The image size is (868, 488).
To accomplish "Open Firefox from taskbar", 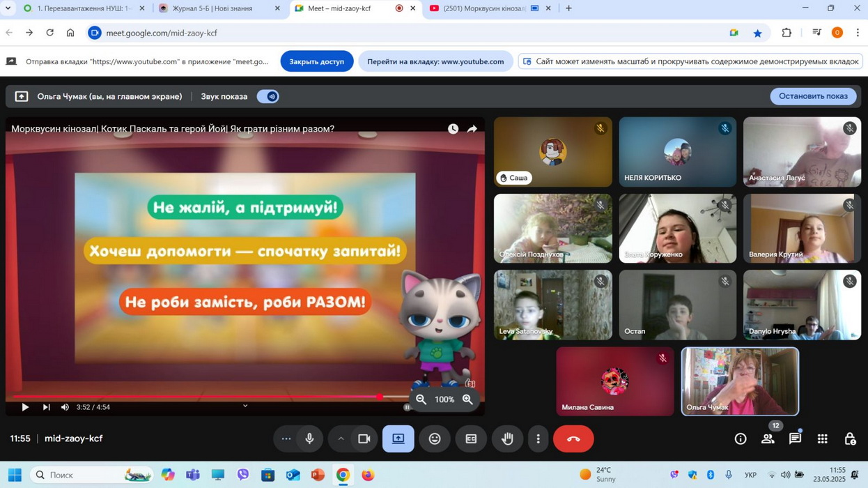I will (368, 475).
